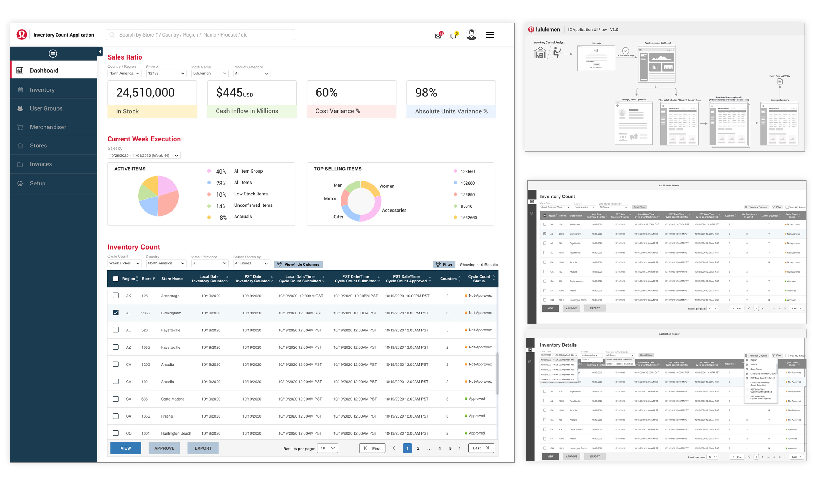The width and height of the screenshot is (813, 504).
Task: Toggle the select-all checkbox in table header
Action: tap(116, 279)
